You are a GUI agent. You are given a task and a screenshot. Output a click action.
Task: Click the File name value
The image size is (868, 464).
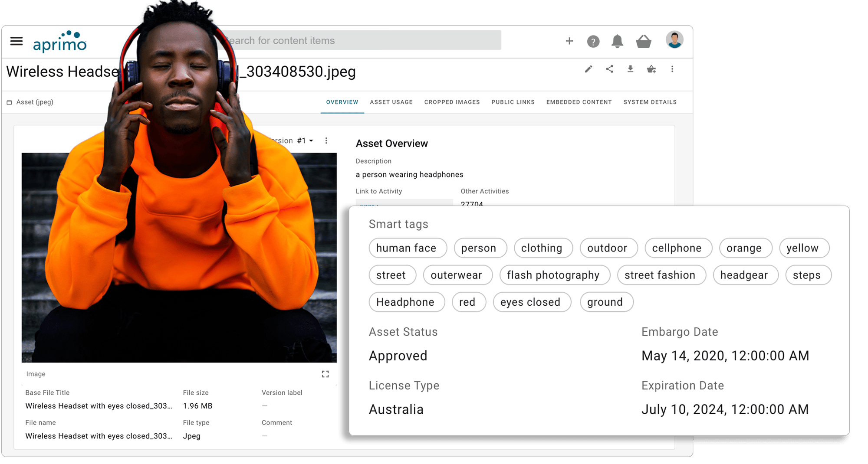click(x=99, y=436)
